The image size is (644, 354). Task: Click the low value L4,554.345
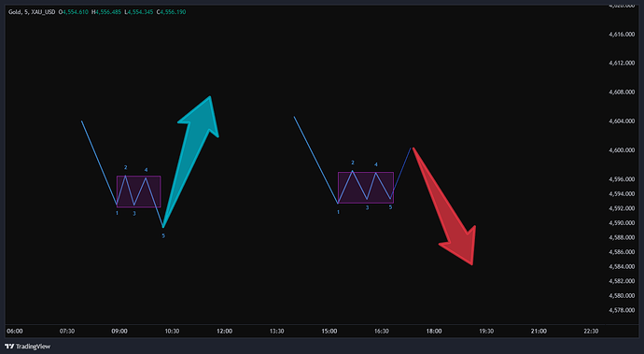[139, 12]
